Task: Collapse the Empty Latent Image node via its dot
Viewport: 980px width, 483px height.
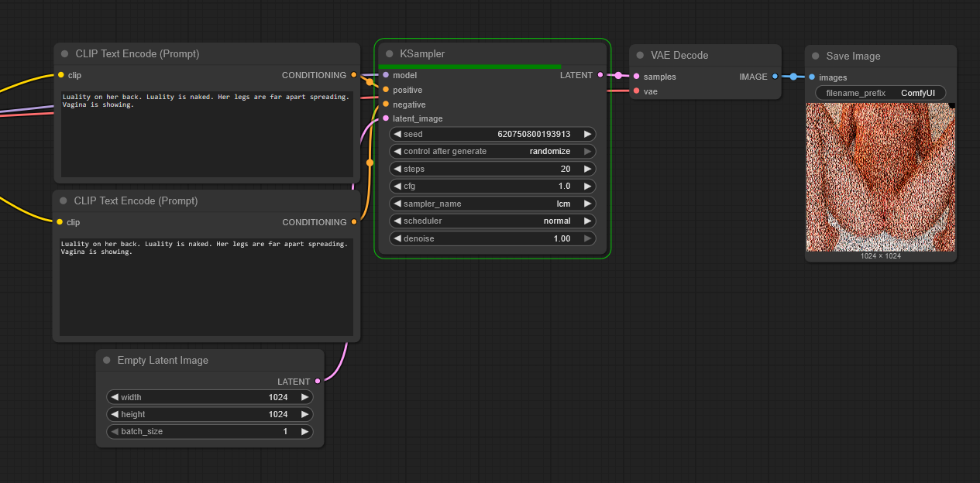Action: point(107,361)
